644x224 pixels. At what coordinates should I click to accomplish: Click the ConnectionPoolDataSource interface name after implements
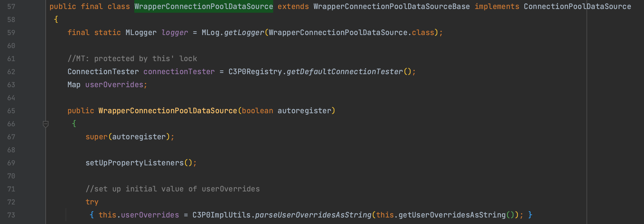pyautogui.click(x=577, y=7)
